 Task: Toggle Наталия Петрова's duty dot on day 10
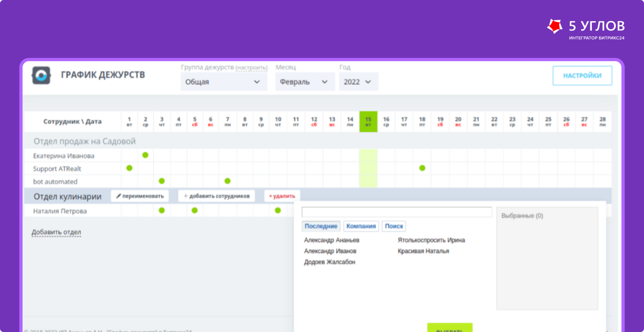coord(278,210)
